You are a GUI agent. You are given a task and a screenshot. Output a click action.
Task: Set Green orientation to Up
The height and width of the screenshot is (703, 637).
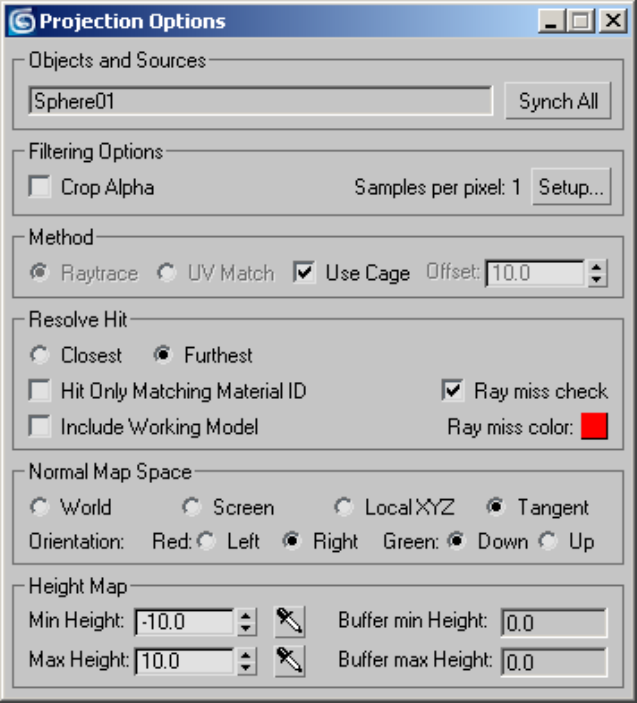(x=549, y=542)
